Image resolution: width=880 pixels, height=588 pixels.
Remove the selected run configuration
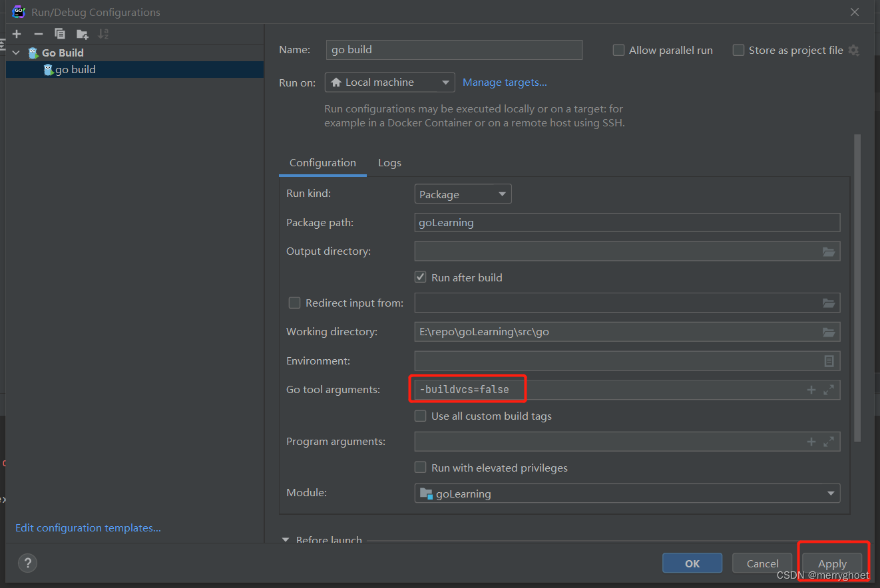click(x=38, y=33)
